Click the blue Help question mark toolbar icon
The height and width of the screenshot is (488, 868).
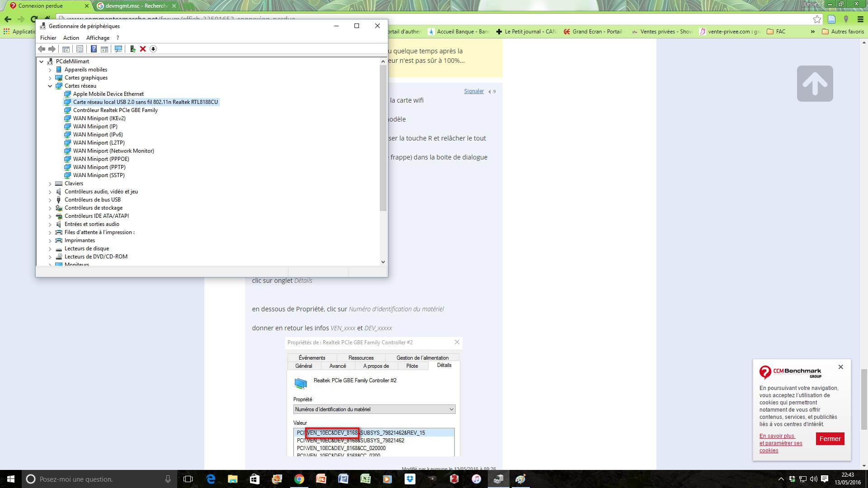pyautogui.click(x=94, y=49)
